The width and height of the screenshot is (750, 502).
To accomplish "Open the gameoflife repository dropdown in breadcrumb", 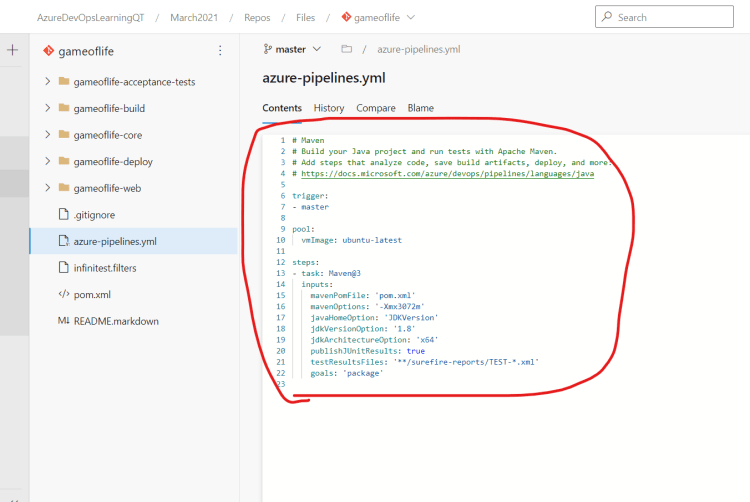I will click(411, 17).
